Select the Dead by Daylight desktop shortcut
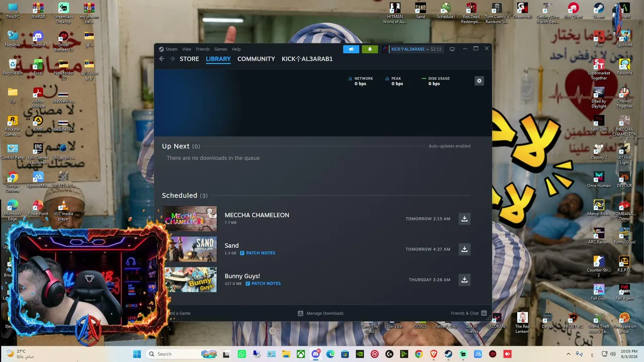 pyautogui.click(x=599, y=98)
